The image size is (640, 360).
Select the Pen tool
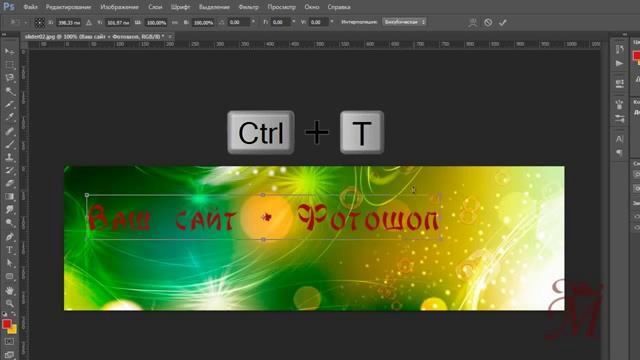[10, 237]
